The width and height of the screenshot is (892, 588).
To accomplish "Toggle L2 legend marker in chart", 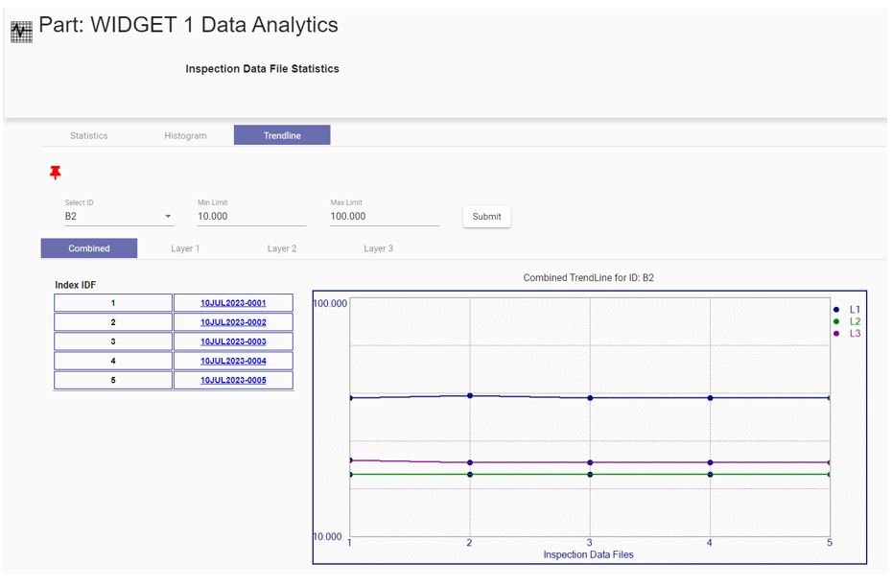I will [837, 321].
